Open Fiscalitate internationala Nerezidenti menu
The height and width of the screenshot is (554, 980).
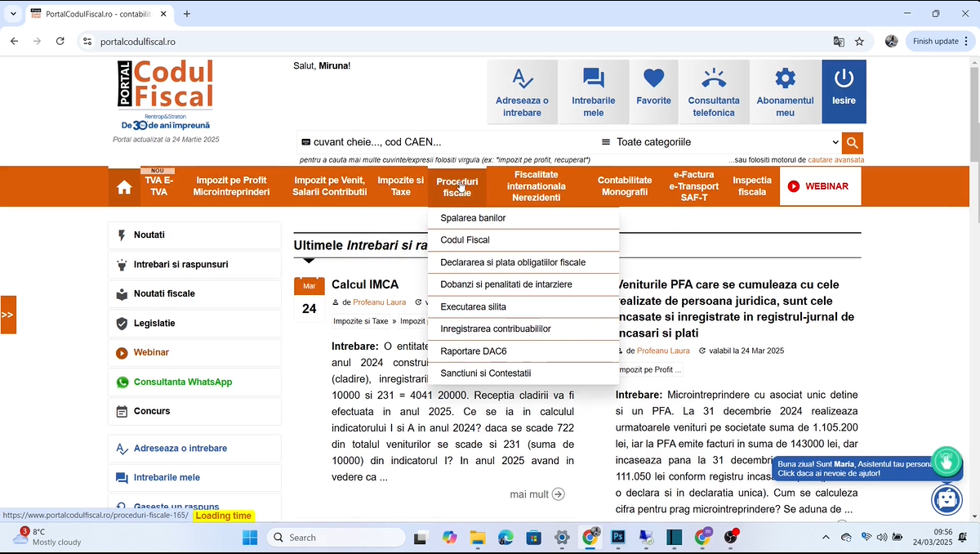536,186
